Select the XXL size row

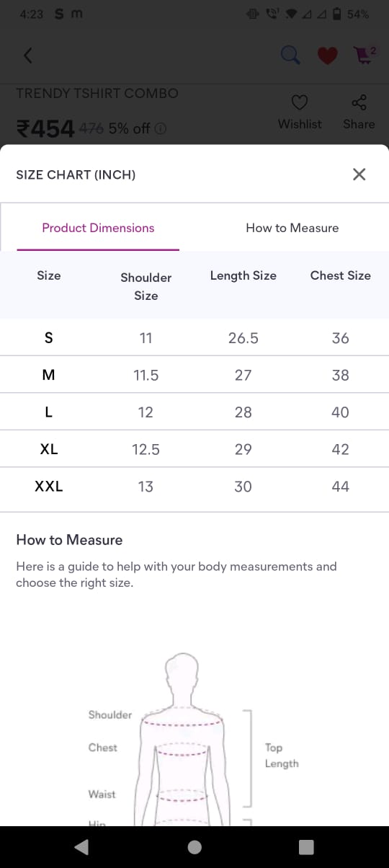click(194, 487)
